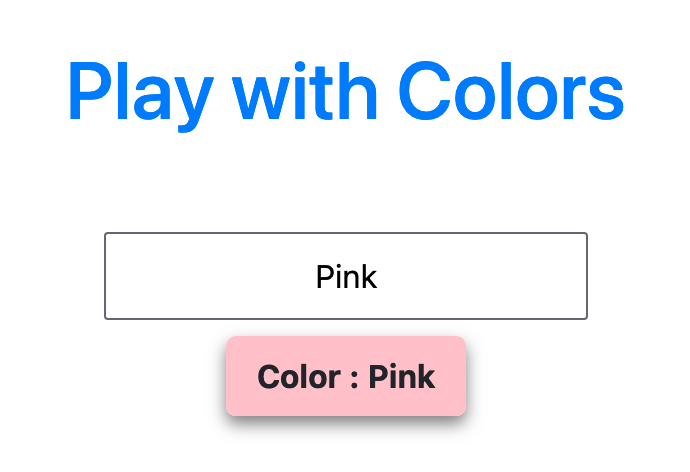Focus the color name input field
This screenshot has width=690, height=472.
(x=346, y=276)
